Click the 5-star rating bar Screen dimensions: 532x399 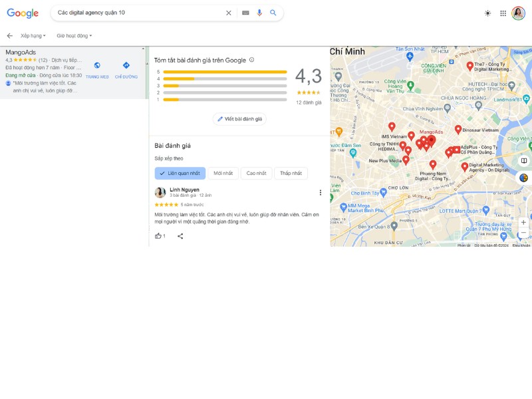(x=225, y=72)
